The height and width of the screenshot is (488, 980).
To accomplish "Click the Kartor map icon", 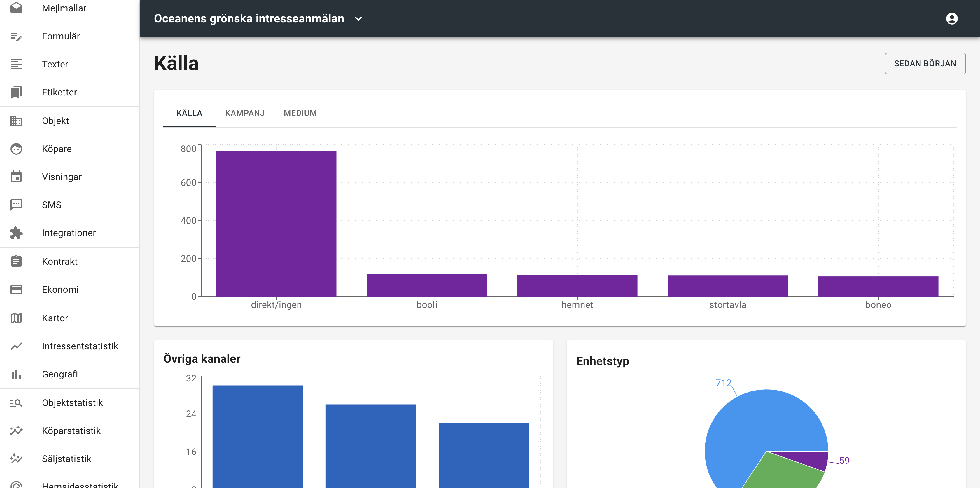I will pos(16,318).
